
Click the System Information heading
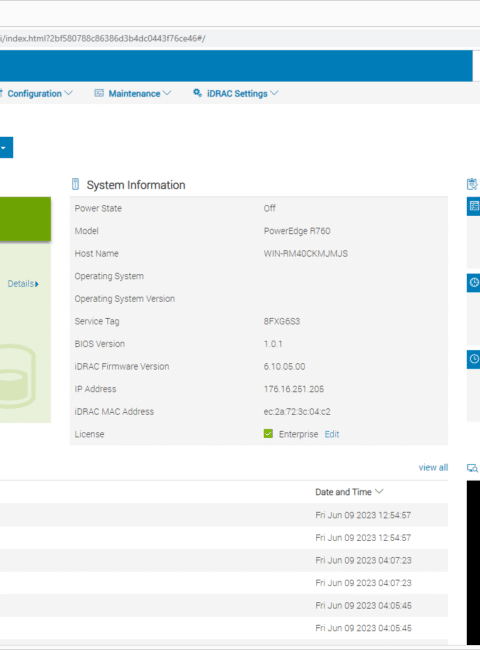136,185
